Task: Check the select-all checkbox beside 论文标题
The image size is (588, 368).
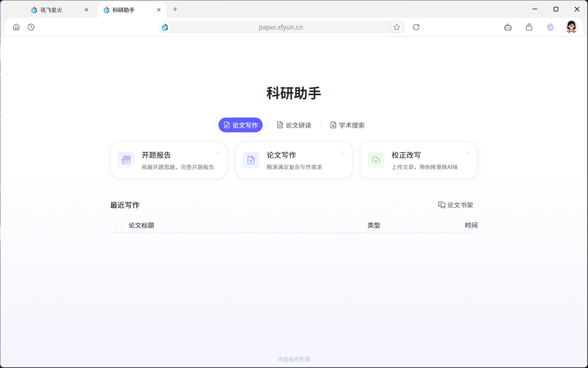Action: click(x=119, y=225)
